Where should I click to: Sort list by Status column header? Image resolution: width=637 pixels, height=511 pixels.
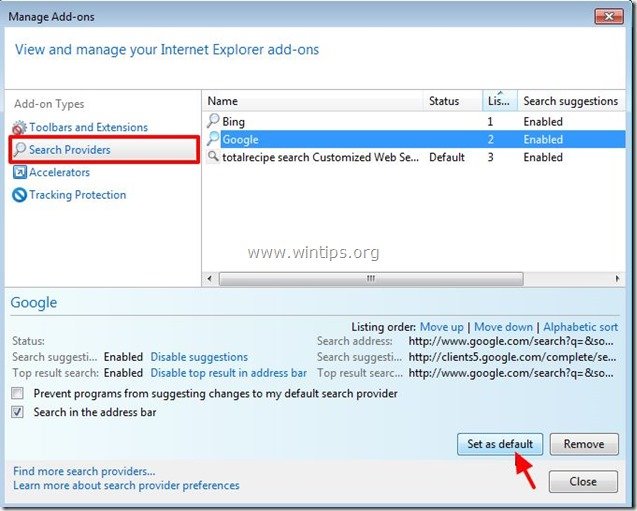(453, 101)
